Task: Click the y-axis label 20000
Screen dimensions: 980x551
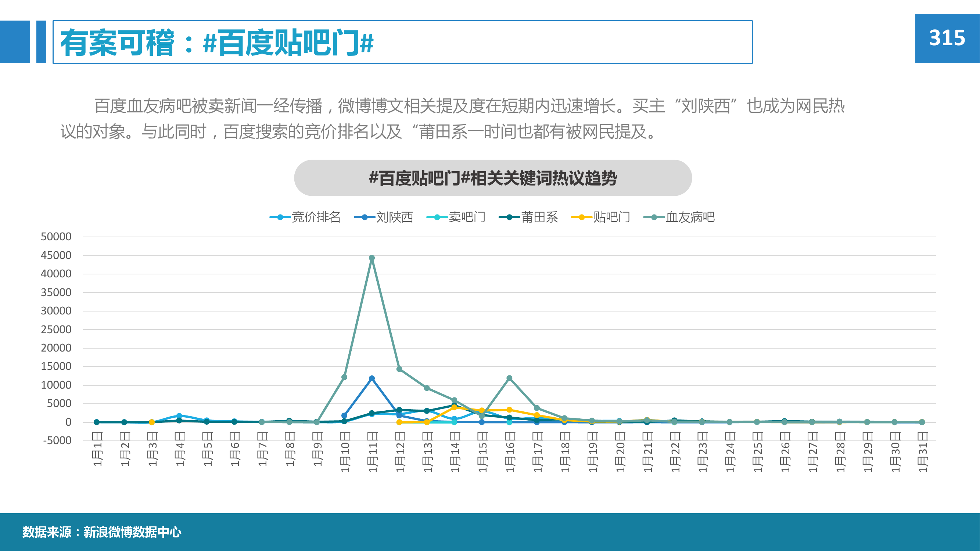Action: [x=56, y=347]
